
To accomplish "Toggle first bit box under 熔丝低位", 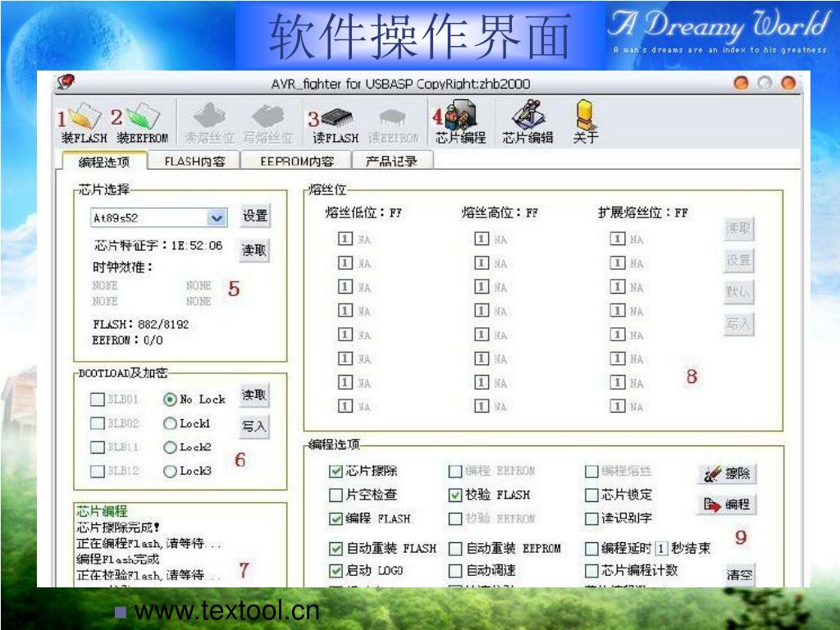I will point(345,239).
